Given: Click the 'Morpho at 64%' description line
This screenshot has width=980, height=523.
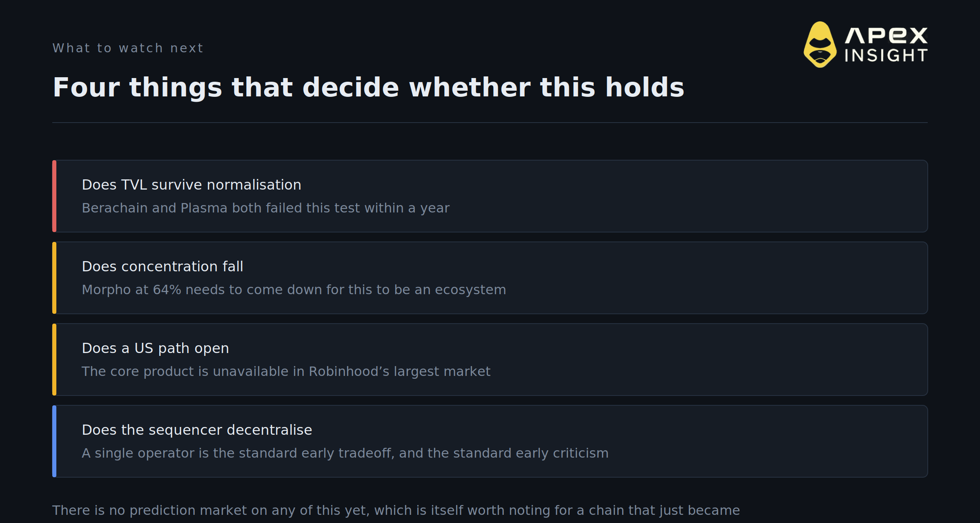Looking at the screenshot, I should click(x=294, y=290).
